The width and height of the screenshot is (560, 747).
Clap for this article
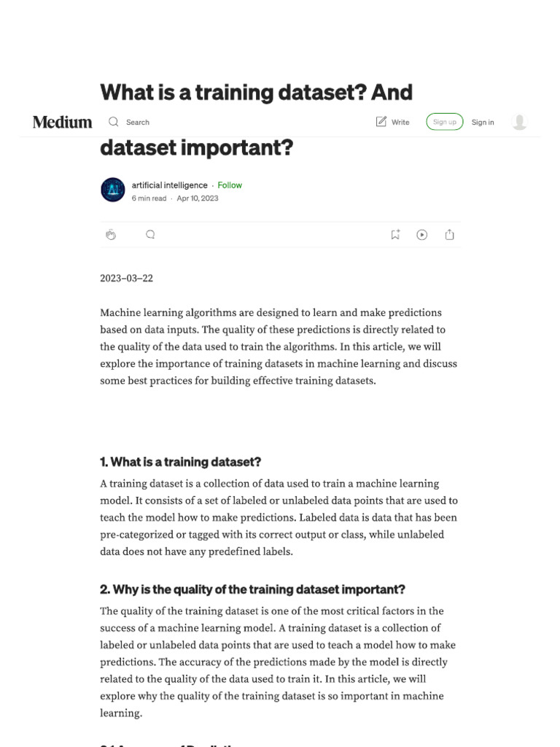111,234
